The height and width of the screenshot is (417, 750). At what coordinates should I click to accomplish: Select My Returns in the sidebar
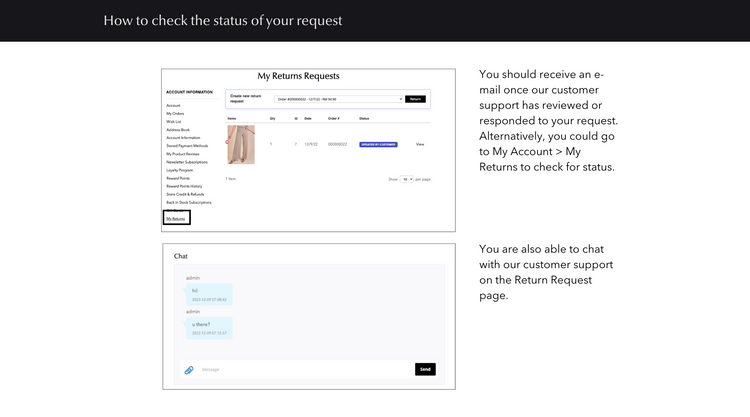click(x=176, y=218)
